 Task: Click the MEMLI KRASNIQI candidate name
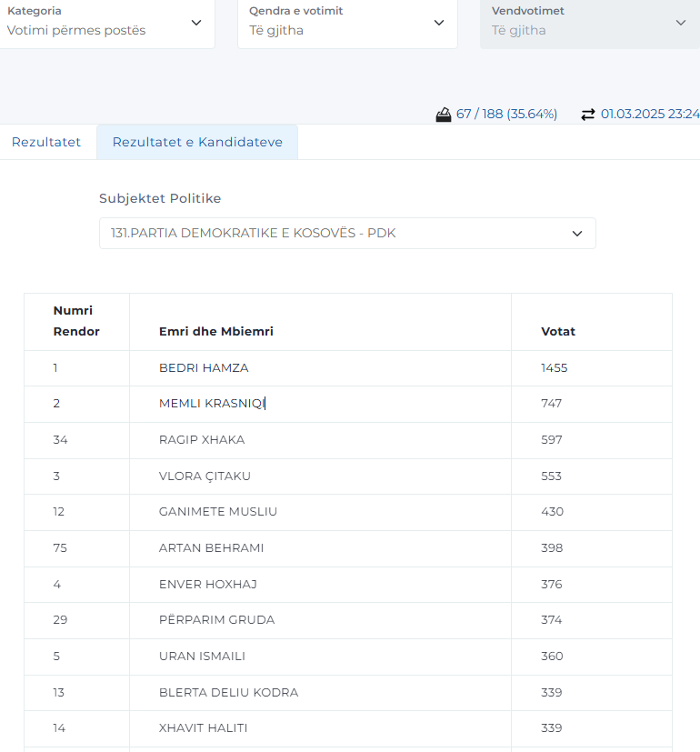[x=212, y=404]
